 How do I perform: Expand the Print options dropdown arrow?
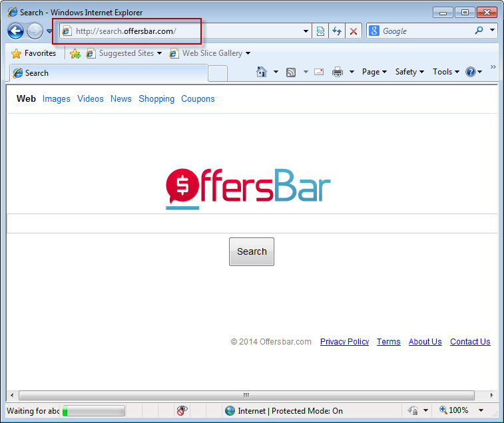[352, 72]
